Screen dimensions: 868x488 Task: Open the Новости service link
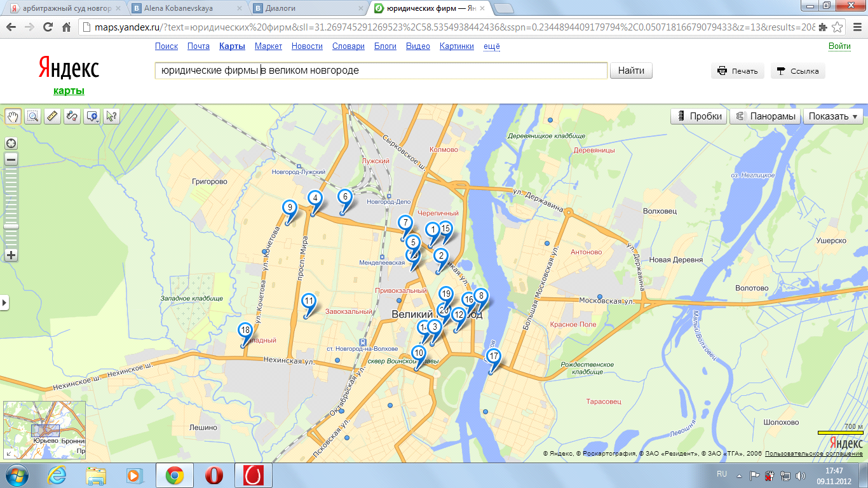pos(307,46)
